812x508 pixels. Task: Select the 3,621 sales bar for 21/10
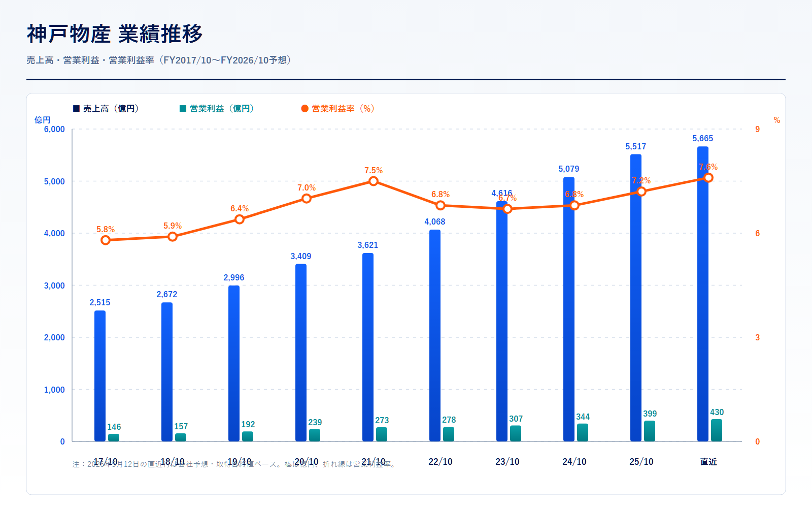coord(368,347)
